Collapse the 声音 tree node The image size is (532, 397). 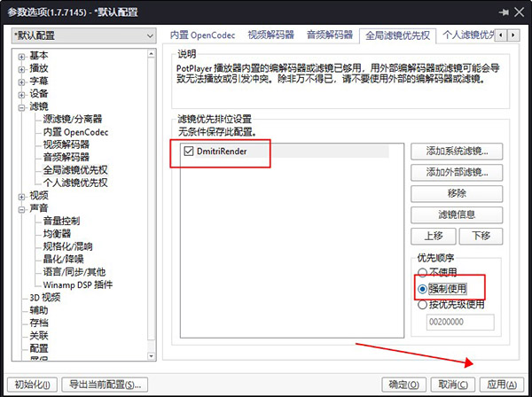pyautogui.click(x=21, y=209)
